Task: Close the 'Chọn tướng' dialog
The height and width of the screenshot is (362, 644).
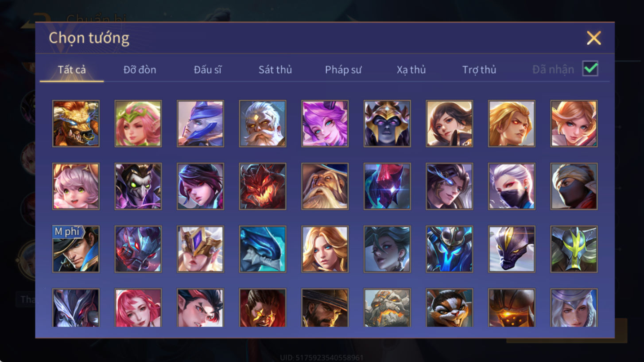Action: pos(594,38)
